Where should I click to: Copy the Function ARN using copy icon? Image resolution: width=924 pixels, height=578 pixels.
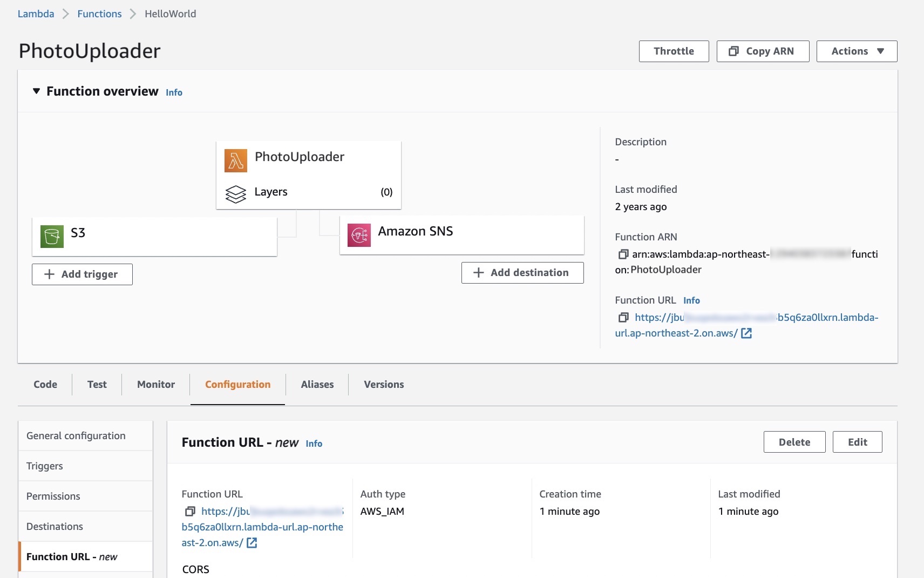(623, 254)
